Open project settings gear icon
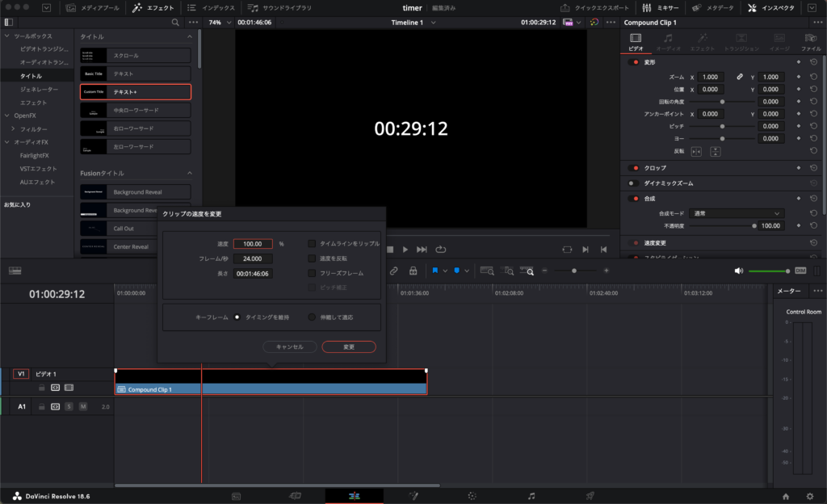827x504 pixels. [x=810, y=496]
